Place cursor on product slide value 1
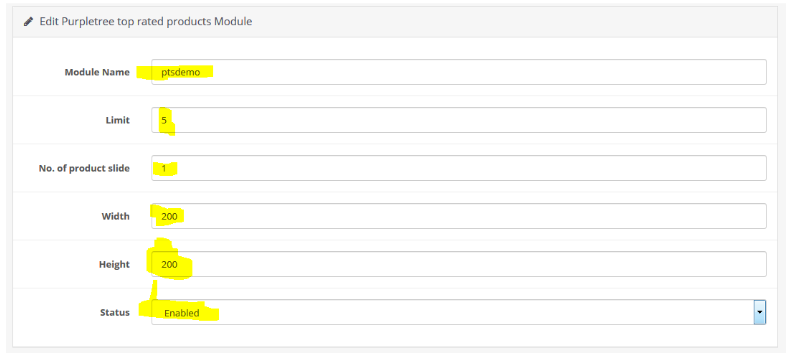Viewport: 808px width, 364px height. coord(164,168)
